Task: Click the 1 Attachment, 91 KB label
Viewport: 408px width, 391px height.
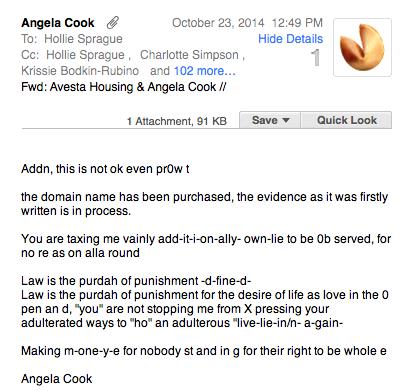Action: click(177, 121)
